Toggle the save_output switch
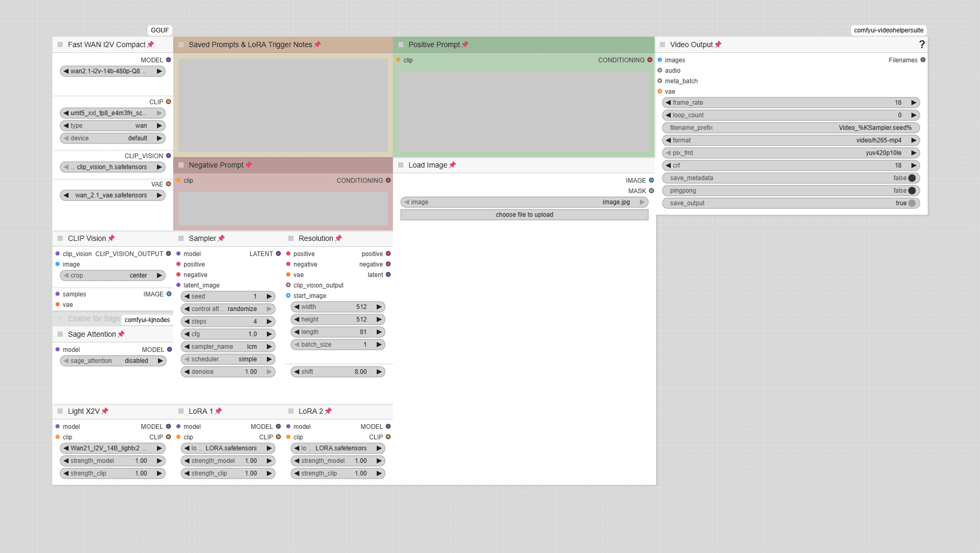The width and height of the screenshot is (980, 553). pos(912,203)
